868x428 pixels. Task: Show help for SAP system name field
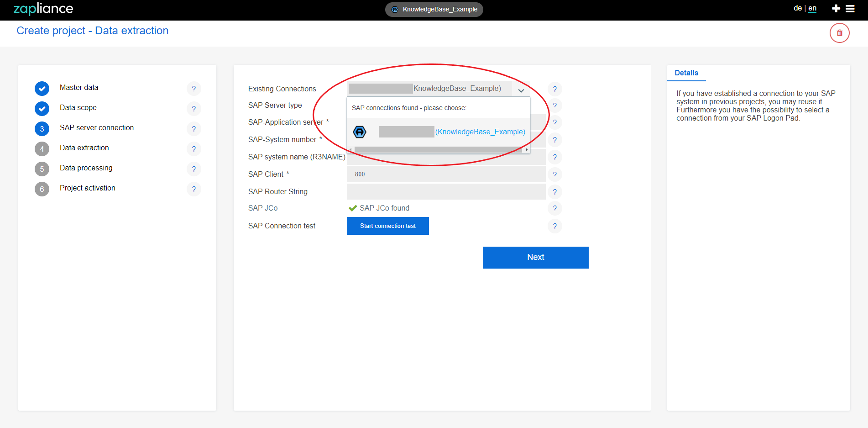click(555, 157)
